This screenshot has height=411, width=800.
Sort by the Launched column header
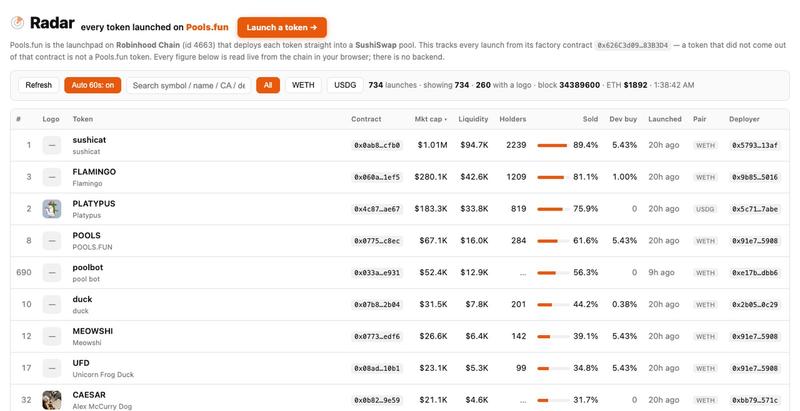click(665, 119)
